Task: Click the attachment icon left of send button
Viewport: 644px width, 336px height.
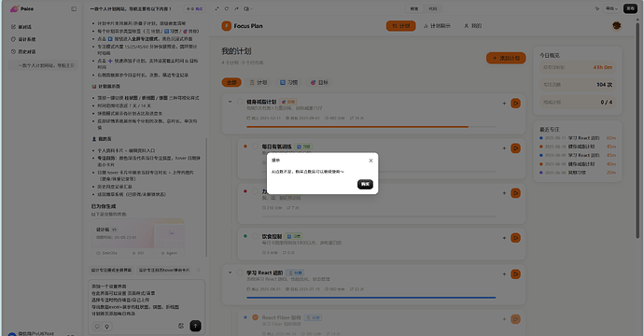Action: coord(181,326)
